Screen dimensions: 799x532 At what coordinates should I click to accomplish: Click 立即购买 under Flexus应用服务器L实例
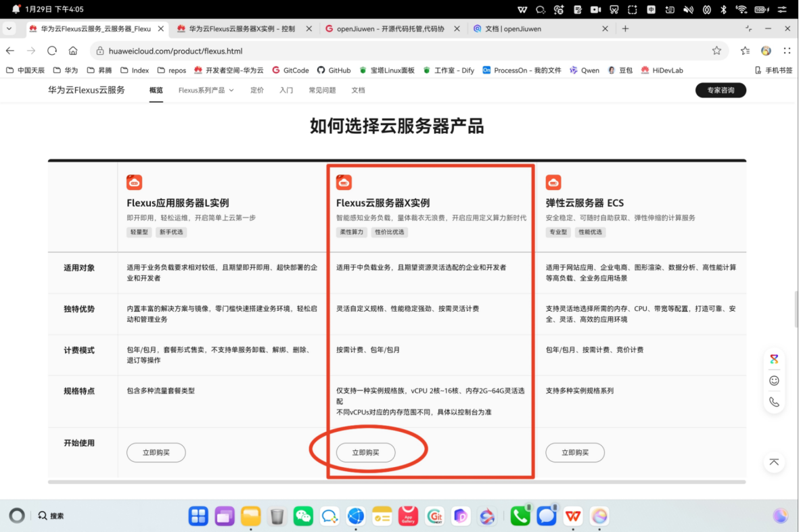[x=156, y=453]
